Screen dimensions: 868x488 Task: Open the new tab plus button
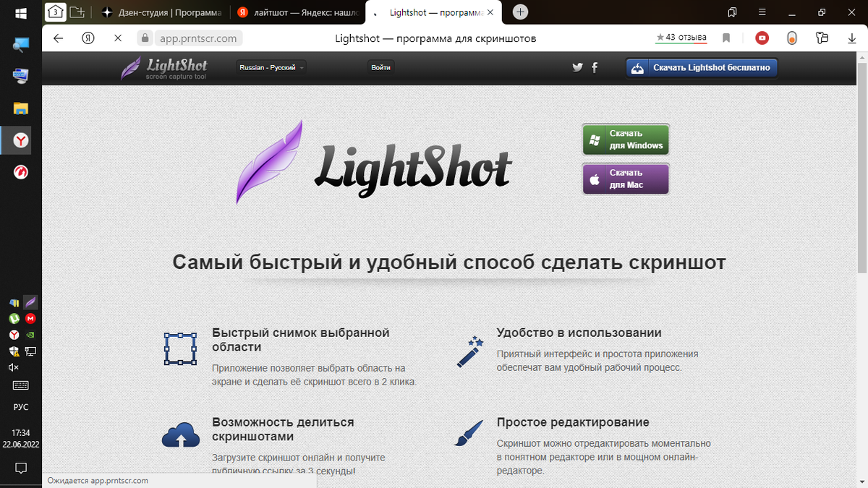point(520,12)
